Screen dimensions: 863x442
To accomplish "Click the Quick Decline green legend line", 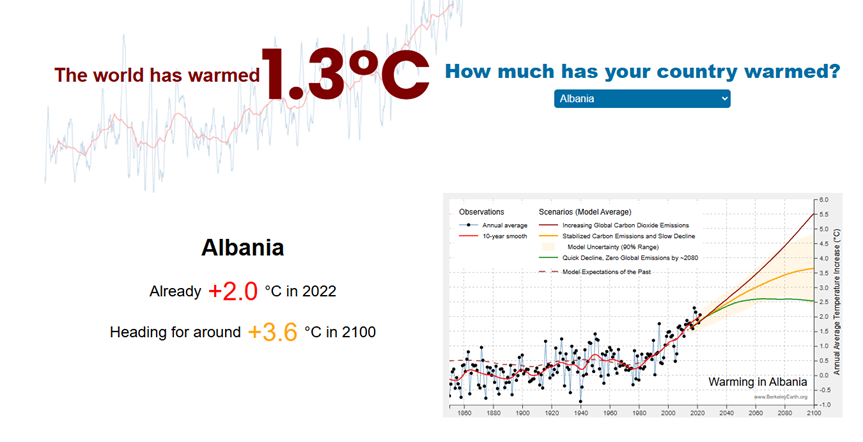I will (x=548, y=258).
